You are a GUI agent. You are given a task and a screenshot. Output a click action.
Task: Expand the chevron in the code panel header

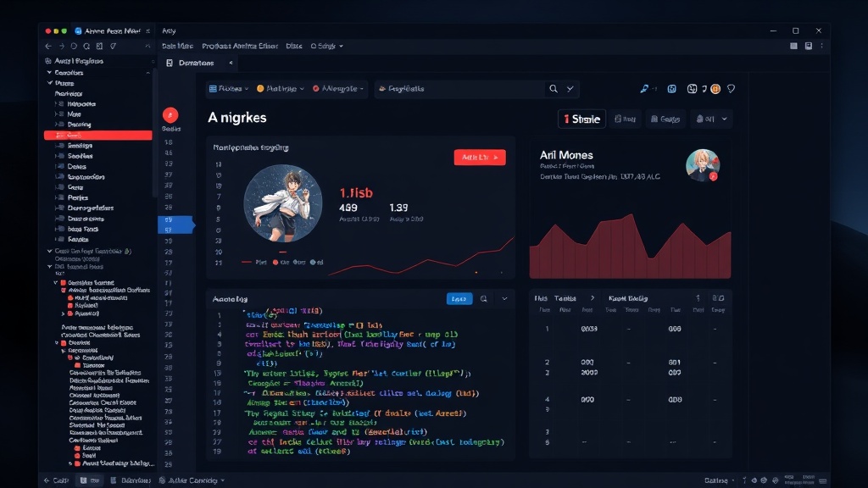(x=504, y=299)
